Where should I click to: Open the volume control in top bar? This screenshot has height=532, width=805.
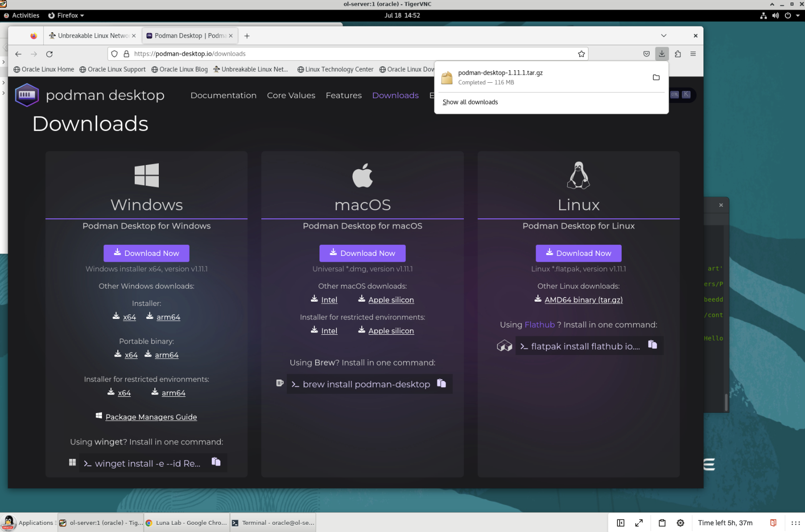coord(775,15)
